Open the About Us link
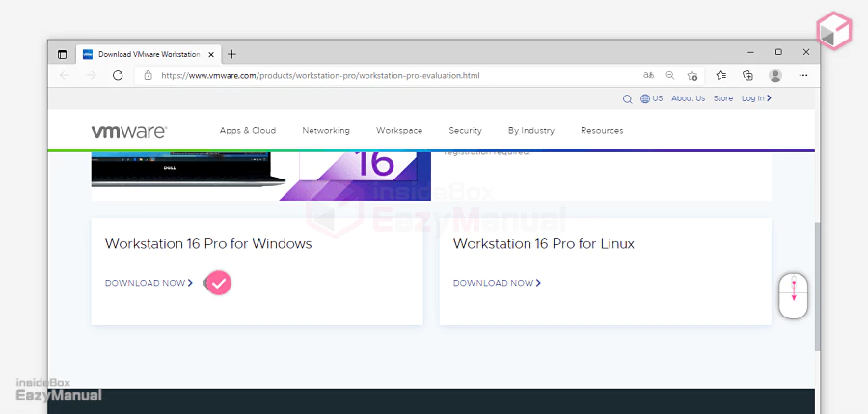This screenshot has width=868, height=414. click(x=688, y=98)
